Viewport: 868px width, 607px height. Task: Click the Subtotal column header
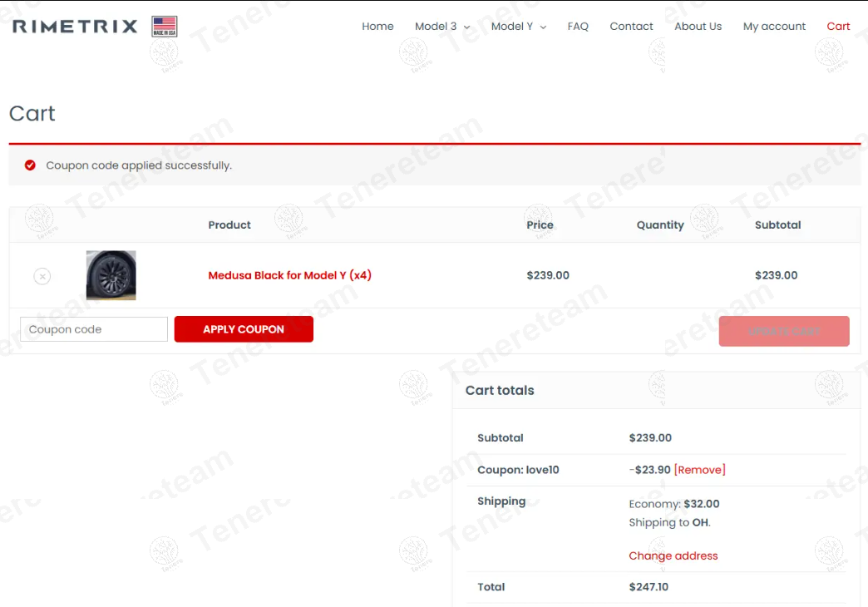(777, 225)
